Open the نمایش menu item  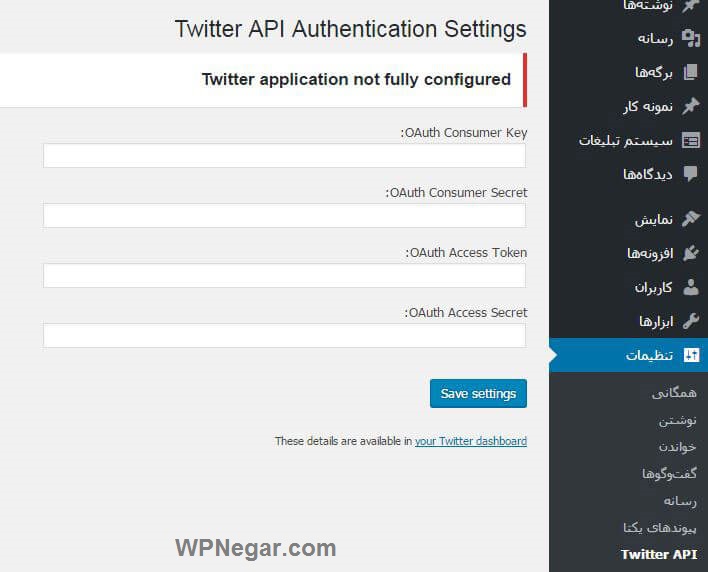(654, 220)
